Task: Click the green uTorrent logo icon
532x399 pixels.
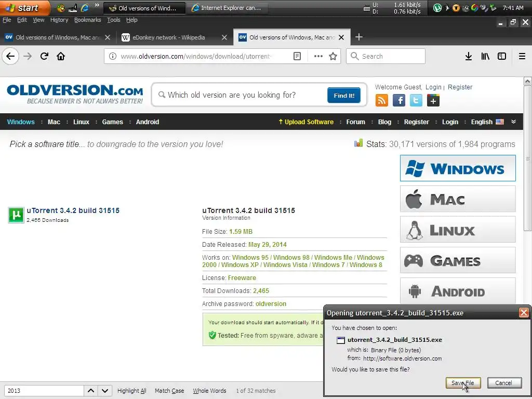Action: point(16,215)
